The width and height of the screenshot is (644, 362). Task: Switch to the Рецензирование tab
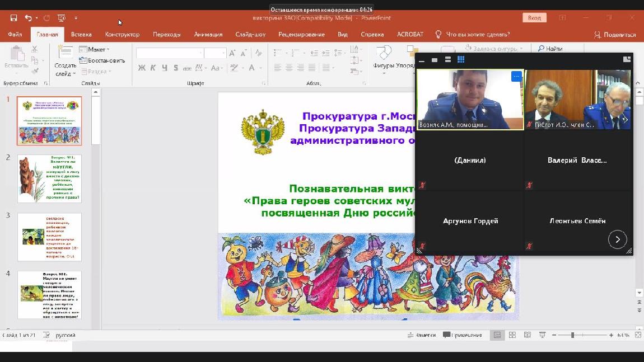click(x=301, y=35)
